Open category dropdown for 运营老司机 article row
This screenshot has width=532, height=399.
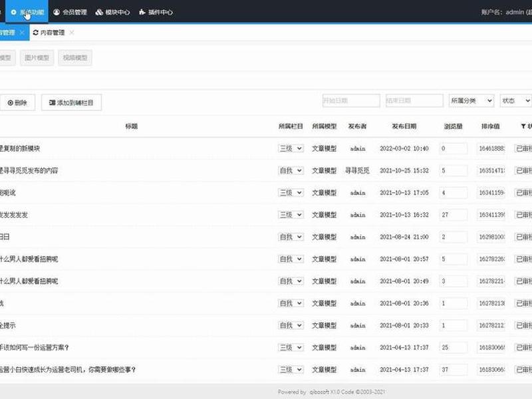click(x=291, y=370)
